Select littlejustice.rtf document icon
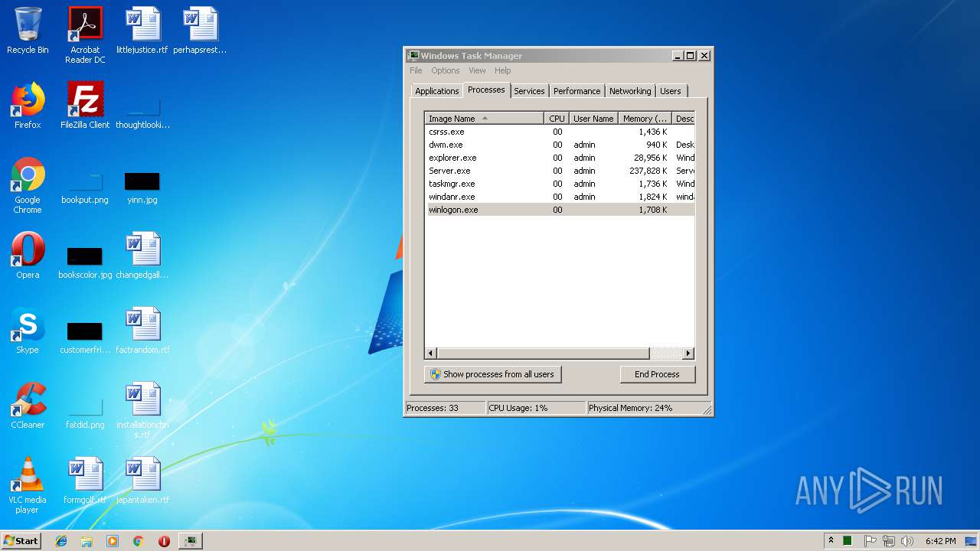Image resolution: width=980 pixels, height=551 pixels. [x=142, y=31]
